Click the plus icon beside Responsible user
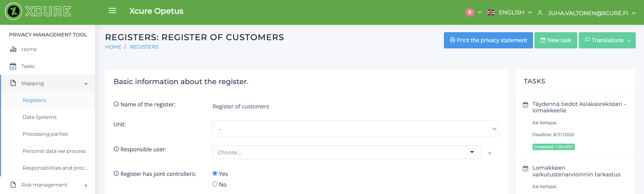The image size is (644, 194). (489, 153)
